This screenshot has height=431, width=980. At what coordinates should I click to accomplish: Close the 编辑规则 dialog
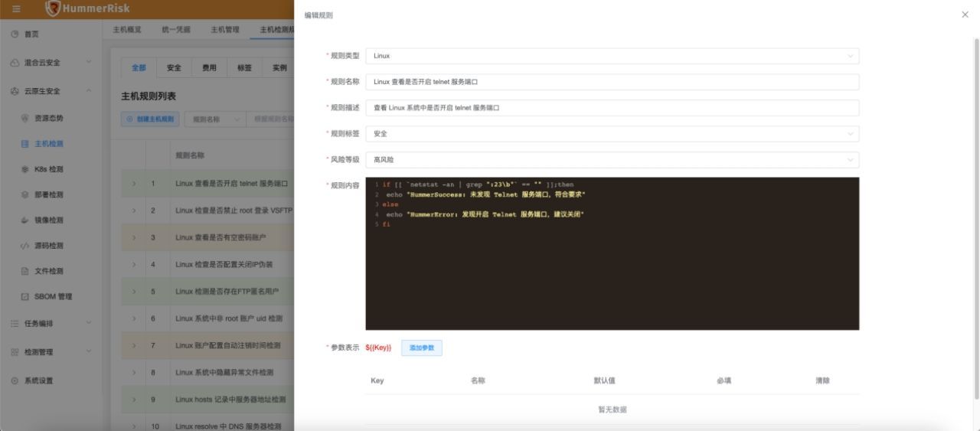[965, 15]
